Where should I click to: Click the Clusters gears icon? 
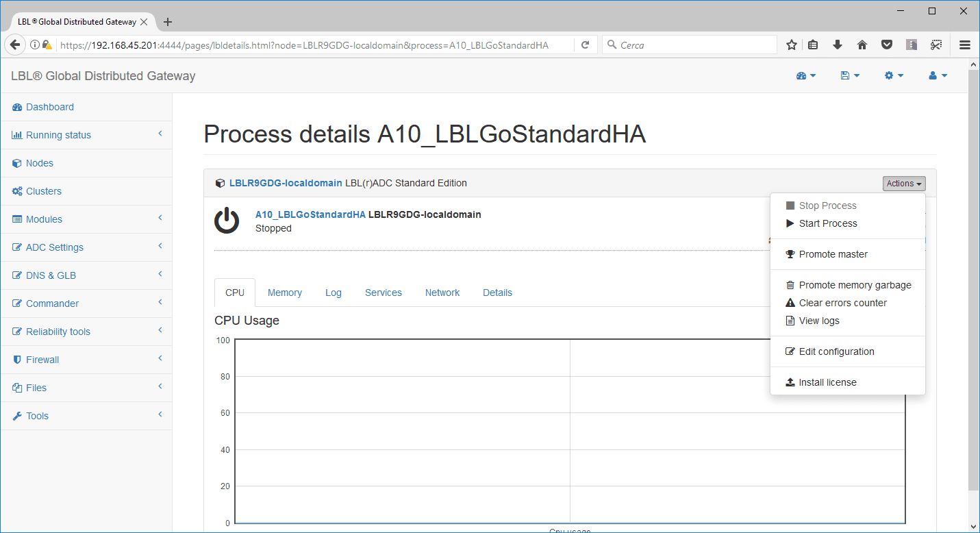tap(17, 192)
